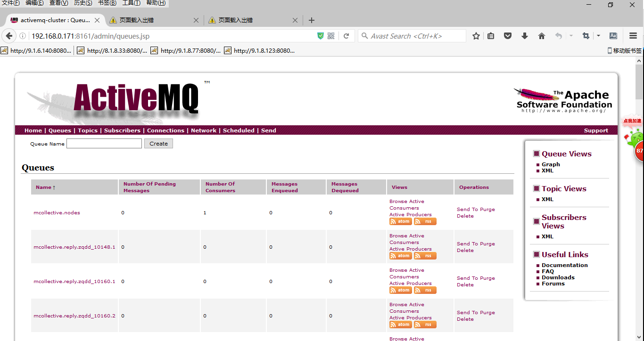Purge the mcollective.nodes queue
The image size is (644, 341).
pos(487,210)
